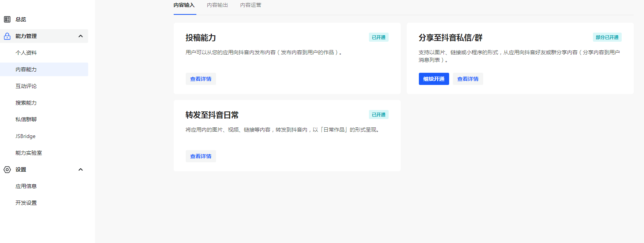Switch to the 内容输出 tab
This screenshot has width=644, height=243.
pyautogui.click(x=218, y=5)
